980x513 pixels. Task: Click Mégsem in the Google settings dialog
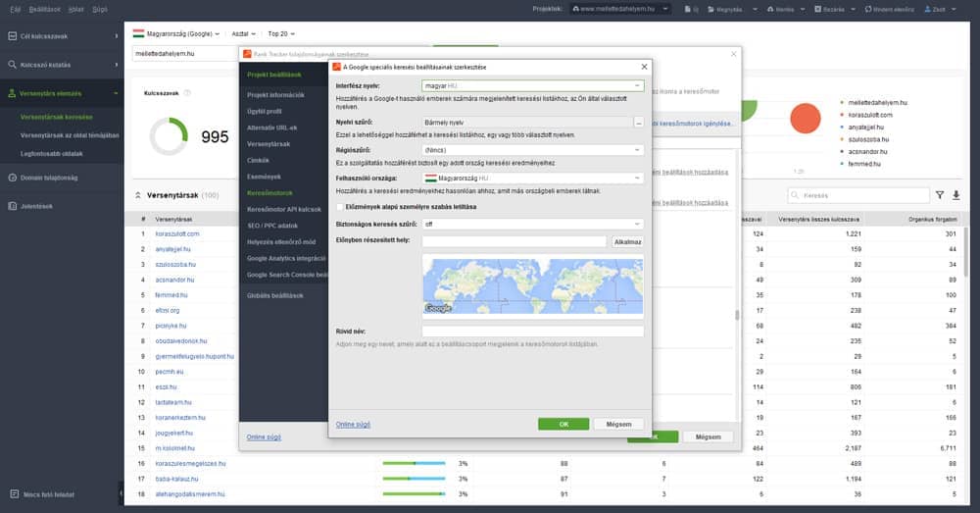(618, 424)
